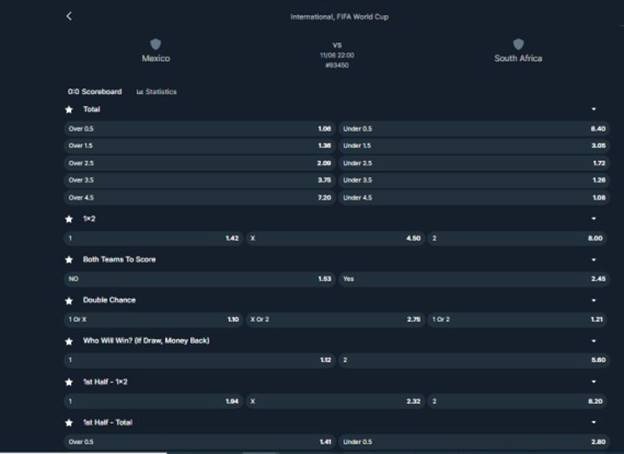624x454 pixels.
Task: Select 1st Half Under 0.5 at 2.80
Action: pyautogui.click(x=474, y=442)
